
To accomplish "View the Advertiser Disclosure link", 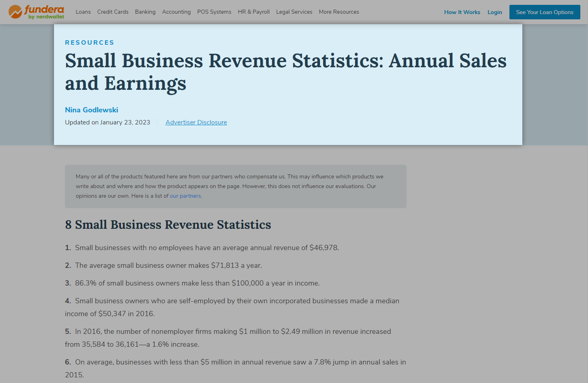I will pyautogui.click(x=196, y=122).
